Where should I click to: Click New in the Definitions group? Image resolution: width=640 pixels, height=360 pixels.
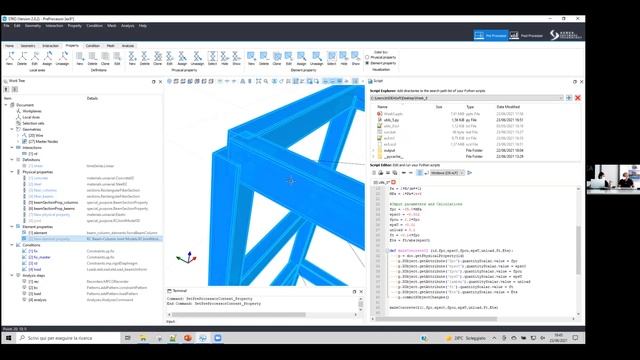(80, 58)
